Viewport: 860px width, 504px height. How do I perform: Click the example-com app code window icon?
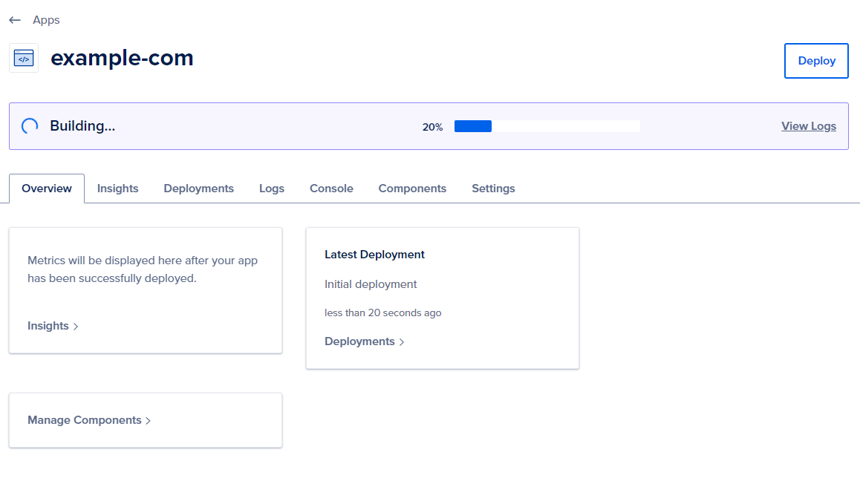tap(24, 58)
